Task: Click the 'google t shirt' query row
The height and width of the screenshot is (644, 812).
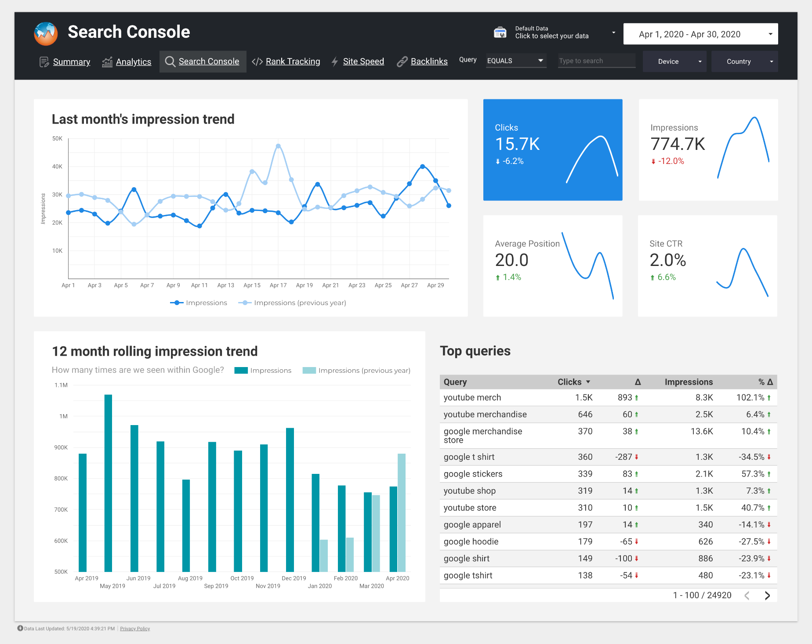Action: click(x=608, y=457)
